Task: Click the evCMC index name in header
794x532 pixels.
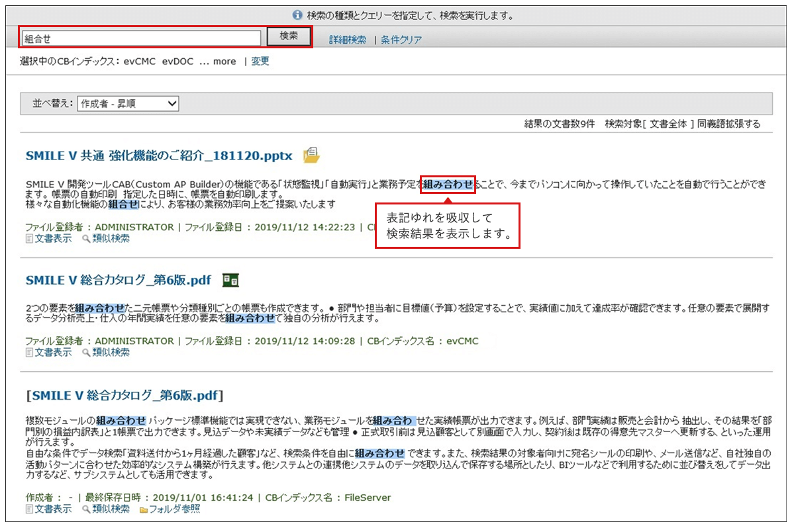Action: 139,62
